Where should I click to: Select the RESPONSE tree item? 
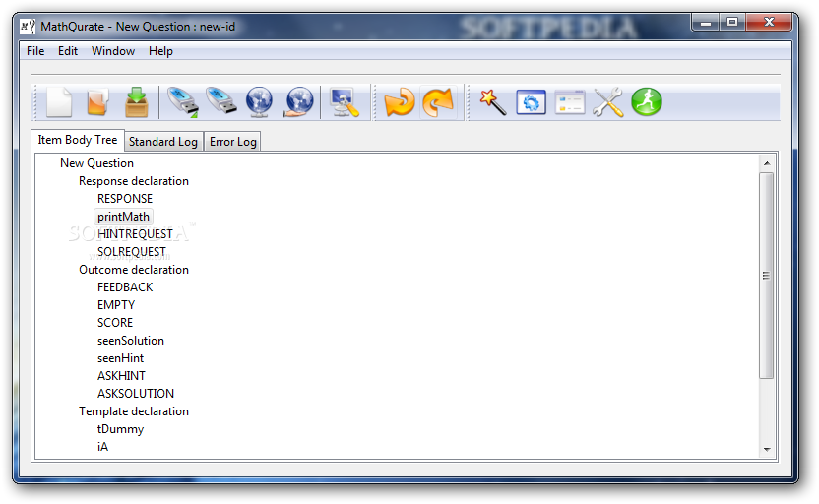(x=125, y=199)
